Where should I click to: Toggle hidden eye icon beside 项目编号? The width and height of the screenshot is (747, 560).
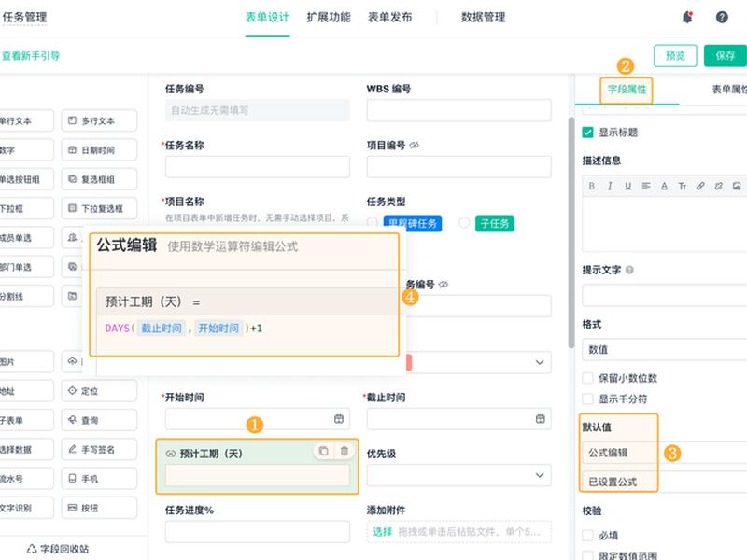(x=414, y=146)
